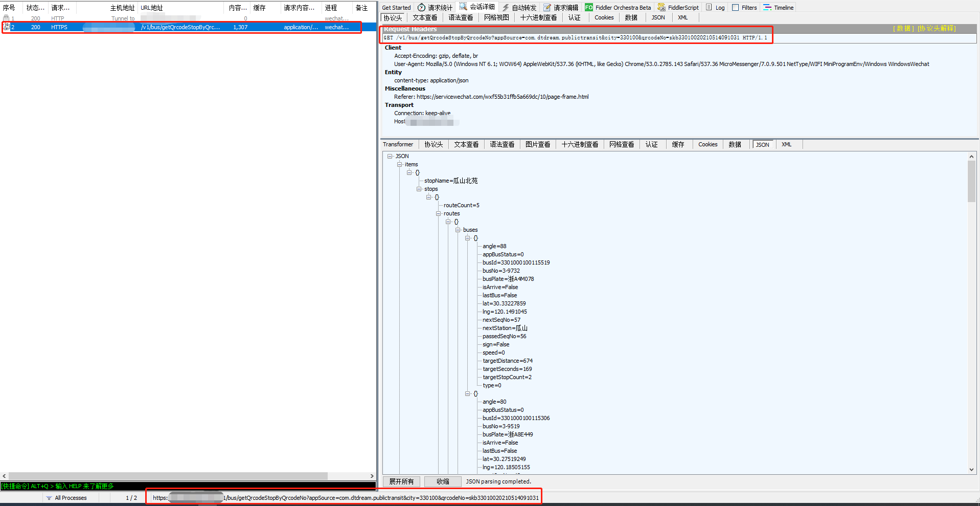Select the nextStation=瓜山 node
The image size is (980, 506).
(505, 328)
